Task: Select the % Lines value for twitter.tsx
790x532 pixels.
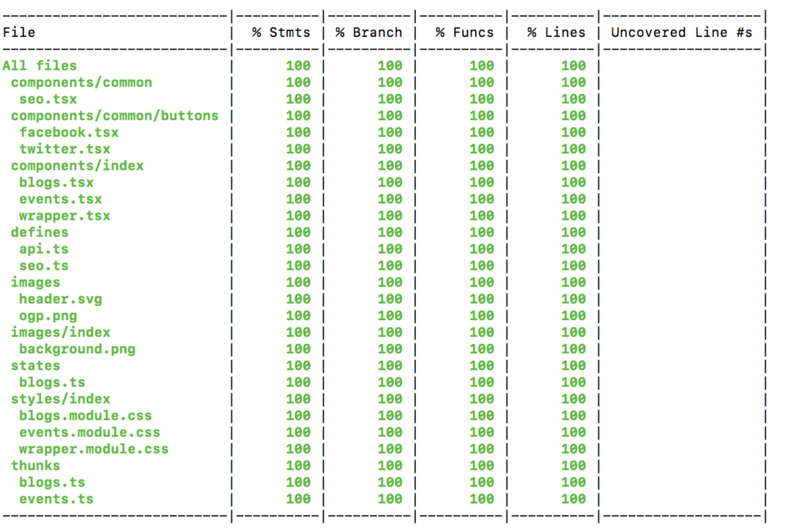Action: [x=573, y=149]
